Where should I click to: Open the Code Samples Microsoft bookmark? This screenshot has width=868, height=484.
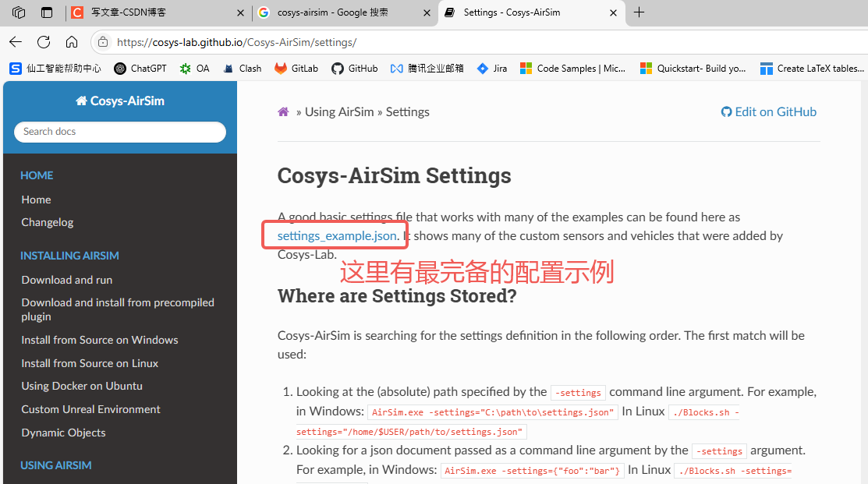tap(573, 69)
